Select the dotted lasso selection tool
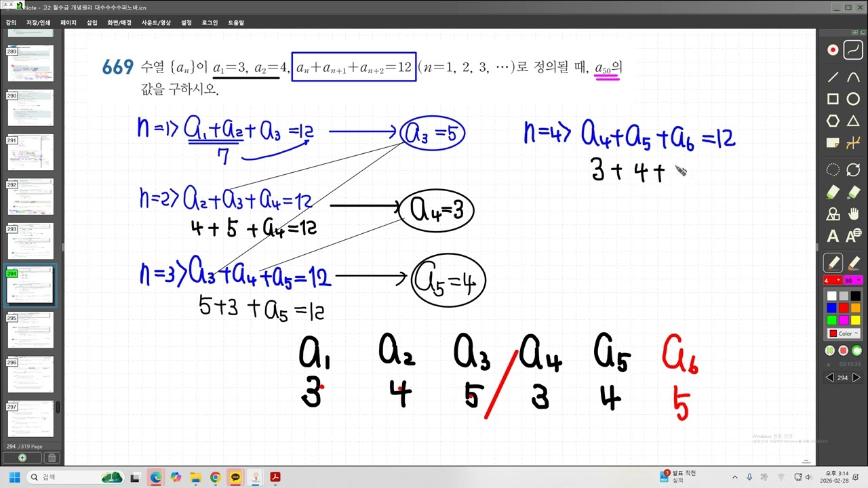868x488 pixels. pyautogui.click(x=833, y=170)
